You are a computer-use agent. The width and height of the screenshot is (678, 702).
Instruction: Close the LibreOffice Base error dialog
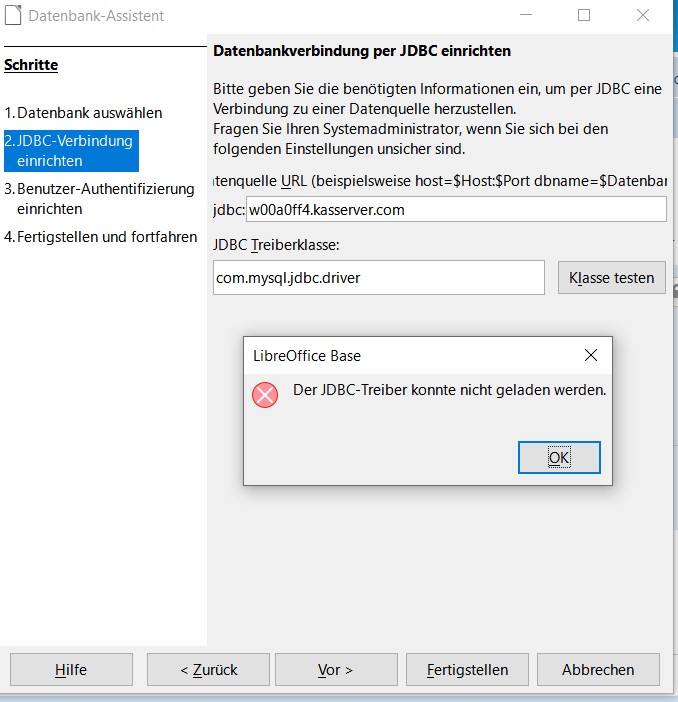(x=591, y=355)
